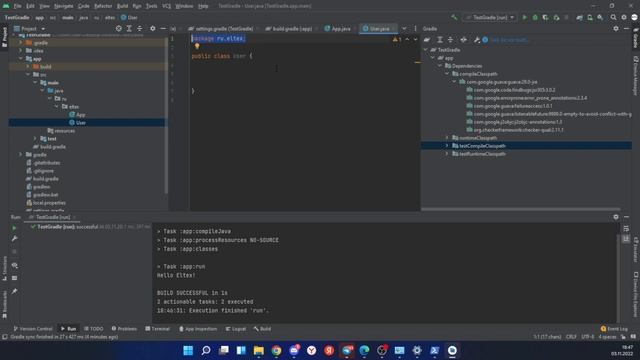Collapse the app folder in Project tree
This screenshot has height=360, width=640.
click(21, 59)
